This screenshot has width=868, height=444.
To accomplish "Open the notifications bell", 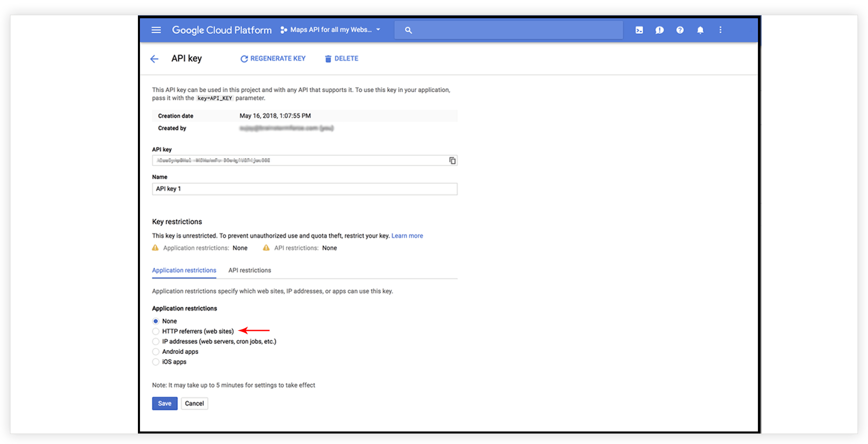I will tap(700, 30).
